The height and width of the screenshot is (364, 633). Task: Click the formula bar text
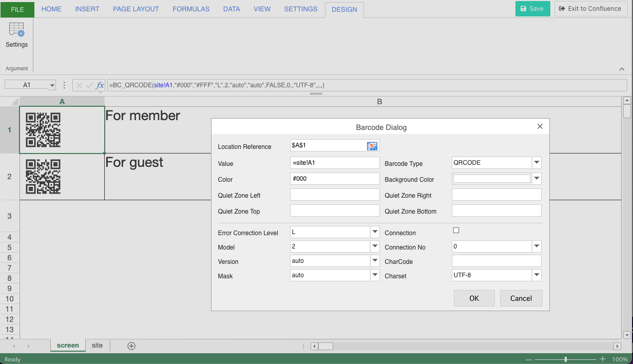click(x=217, y=85)
